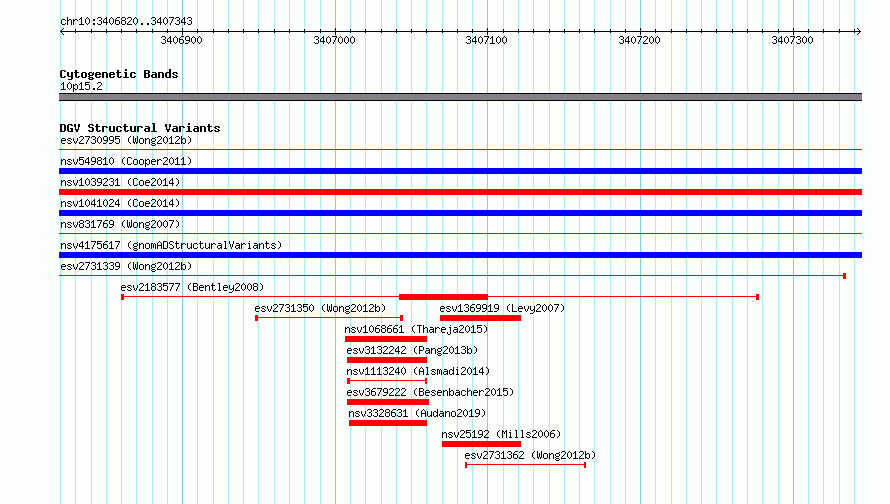Click the esv2183577 (Bentley2008) label
Viewport: 890px width, 504px height.
[192, 287]
